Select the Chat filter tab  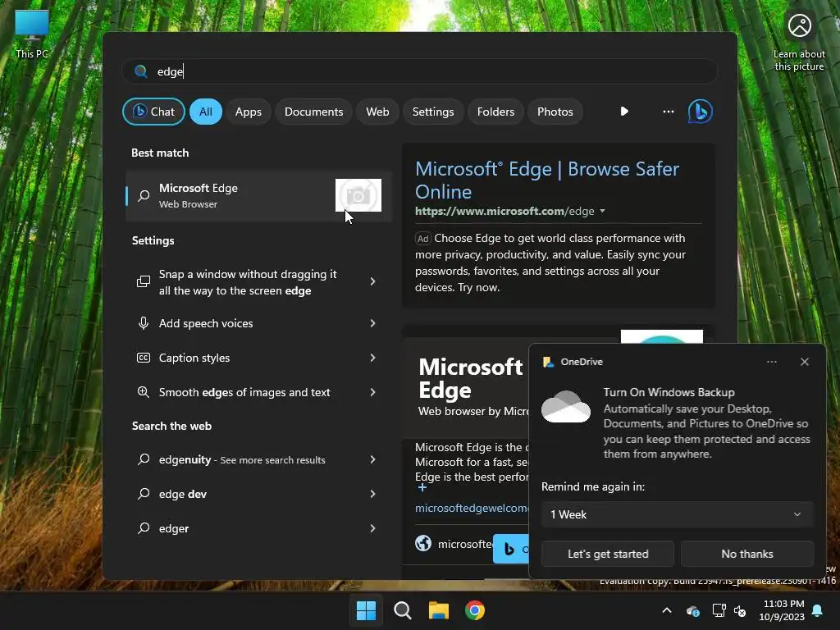[x=153, y=112]
